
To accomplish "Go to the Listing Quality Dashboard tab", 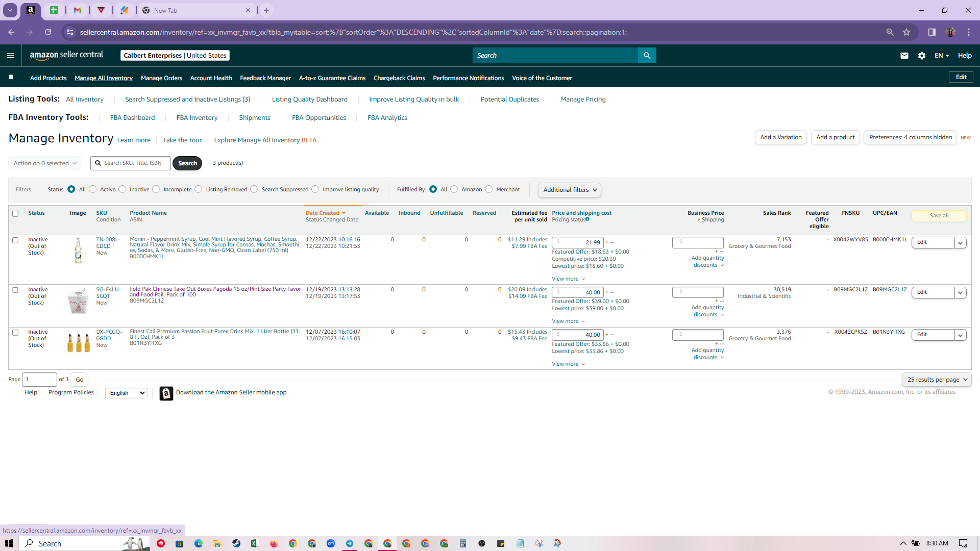I will click(310, 99).
